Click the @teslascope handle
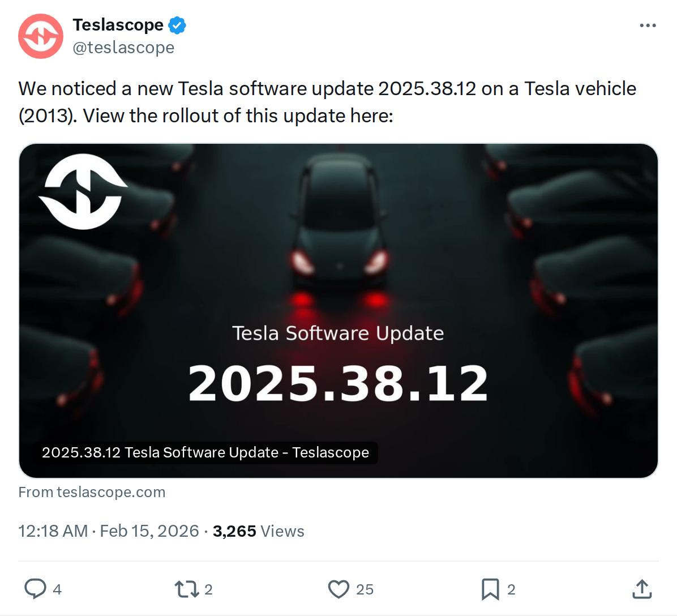 (124, 48)
